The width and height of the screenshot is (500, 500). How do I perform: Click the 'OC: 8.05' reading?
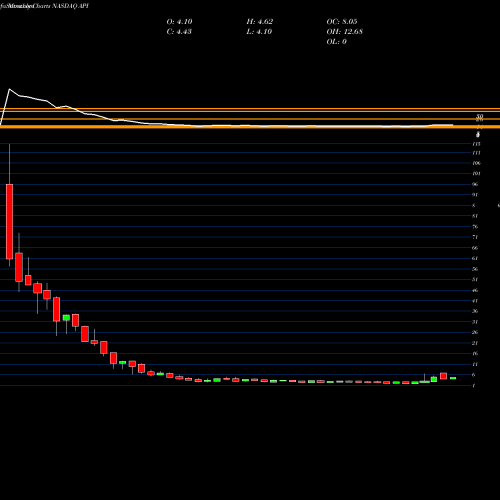342,22
